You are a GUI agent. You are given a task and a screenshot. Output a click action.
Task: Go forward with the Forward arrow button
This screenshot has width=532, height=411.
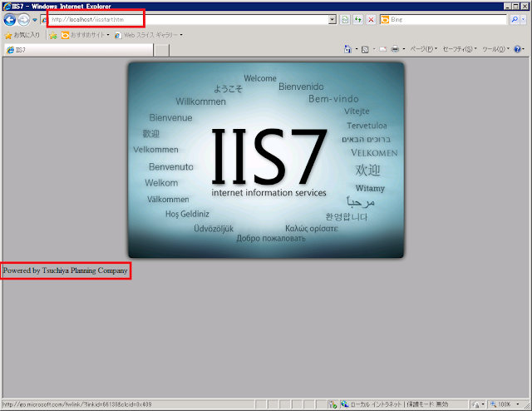tap(23, 20)
